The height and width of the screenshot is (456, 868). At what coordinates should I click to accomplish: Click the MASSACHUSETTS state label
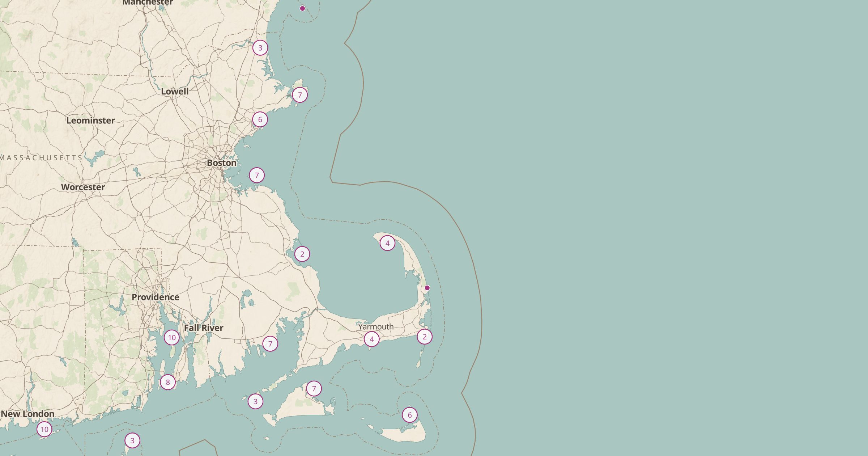[42, 158]
